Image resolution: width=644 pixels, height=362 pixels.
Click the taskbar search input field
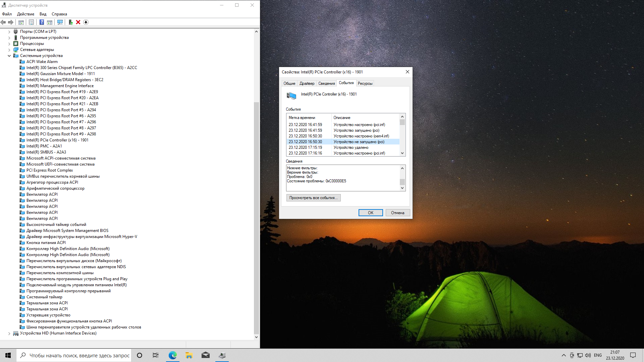click(x=74, y=355)
